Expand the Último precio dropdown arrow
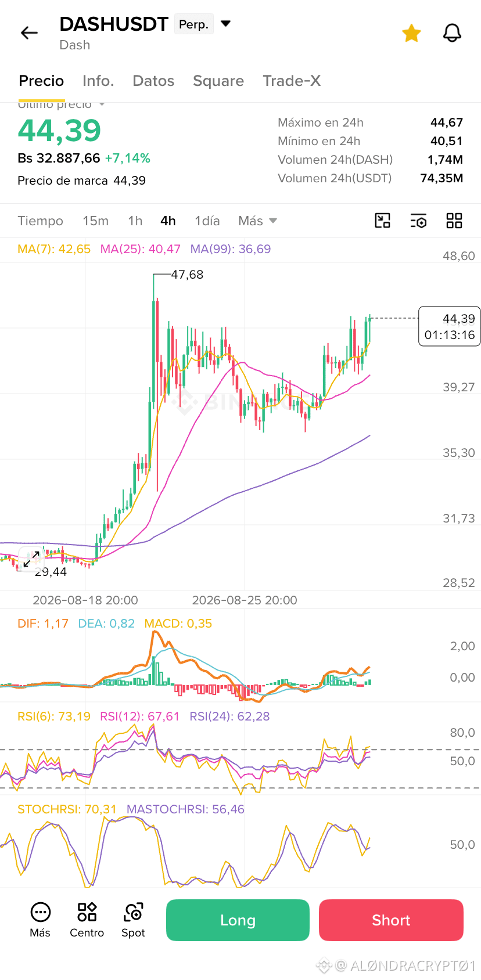 tap(102, 105)
